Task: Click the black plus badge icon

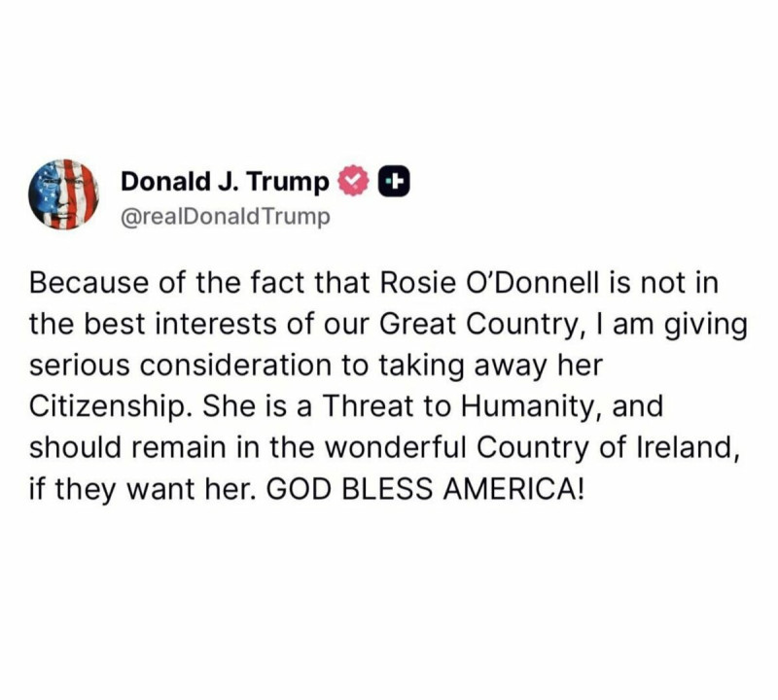Action: 394,181
